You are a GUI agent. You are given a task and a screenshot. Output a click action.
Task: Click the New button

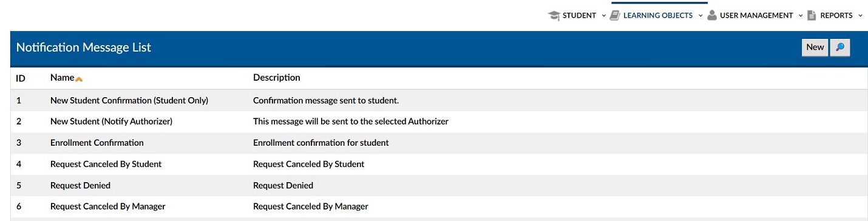pyautogui.click(x=815, y=47)
